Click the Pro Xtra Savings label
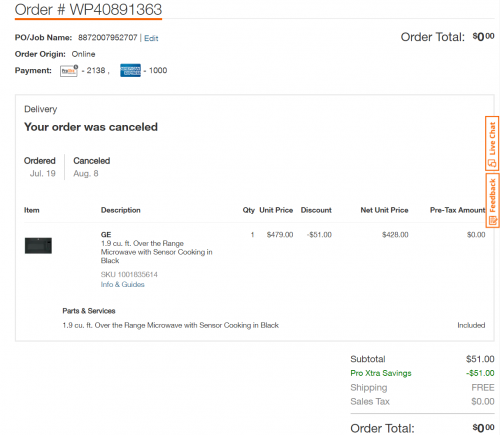 coord(381,373)
